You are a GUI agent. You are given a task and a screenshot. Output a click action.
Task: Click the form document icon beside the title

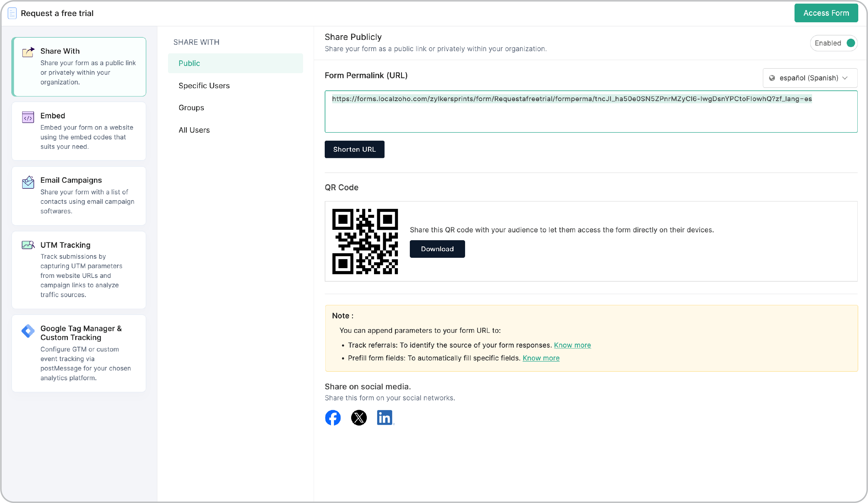12,13
